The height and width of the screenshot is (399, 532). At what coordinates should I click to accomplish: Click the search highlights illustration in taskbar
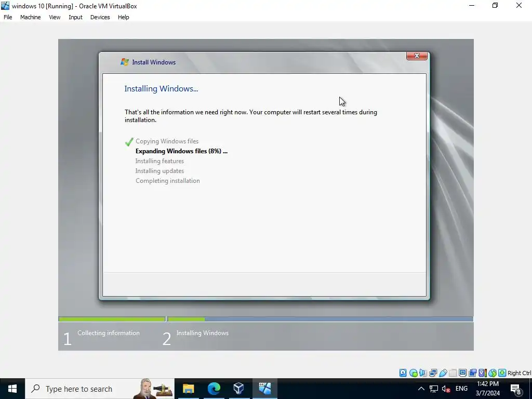pos(154,389)
